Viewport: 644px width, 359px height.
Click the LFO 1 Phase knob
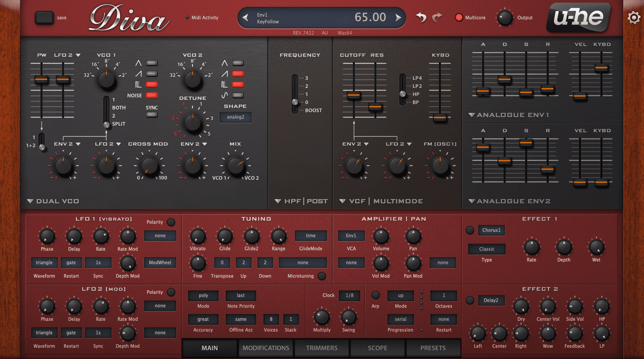click(47, 236)
